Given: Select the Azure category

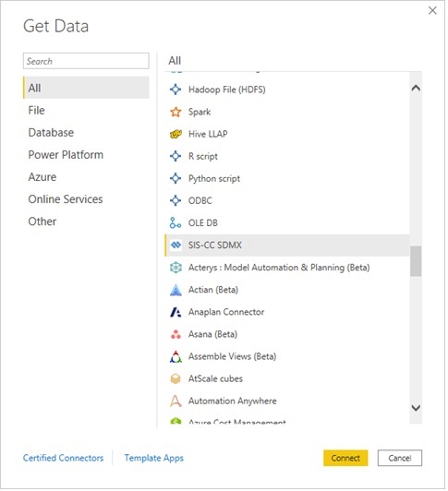Looking at the screenshot, I should pyautogui.click(x=42, y=177).
